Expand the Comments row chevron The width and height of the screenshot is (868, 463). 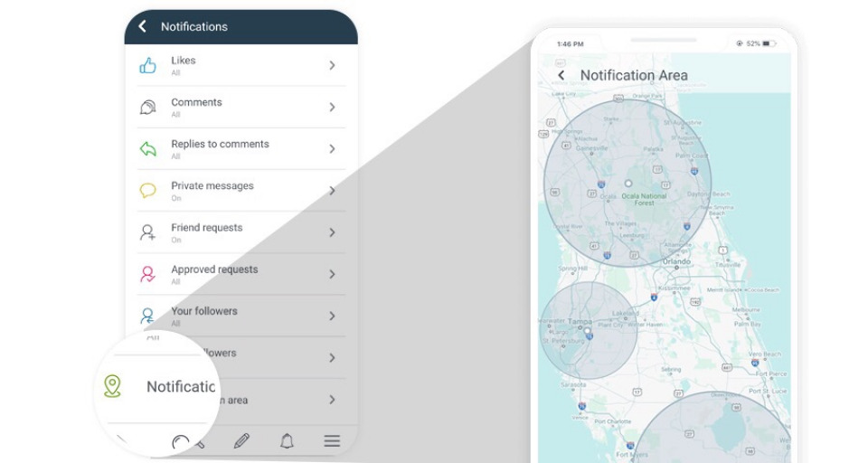click(x=332, y=107)
